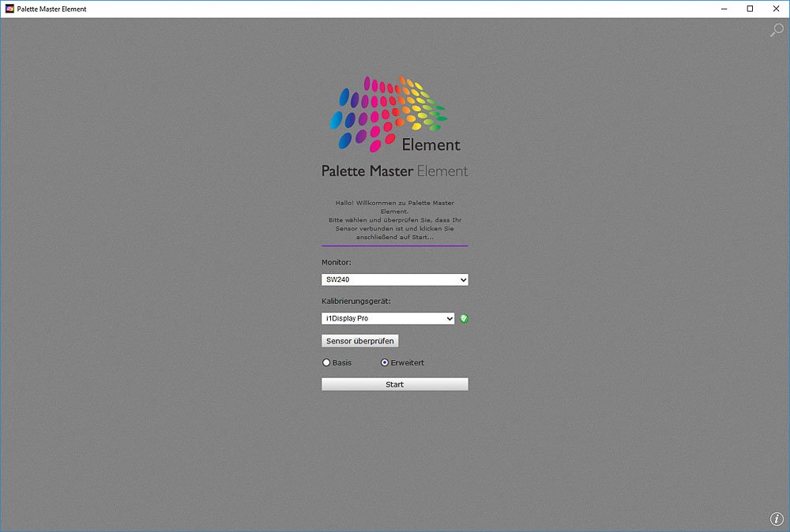Click the Palette Master Element title bar icon
The width and height of the screenshot is (790, 532).
9,9
